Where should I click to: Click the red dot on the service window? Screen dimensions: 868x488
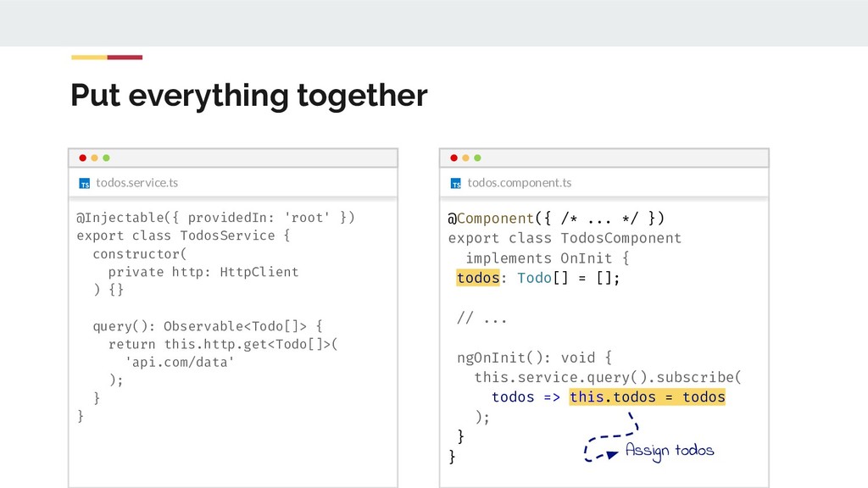point(82,158)
